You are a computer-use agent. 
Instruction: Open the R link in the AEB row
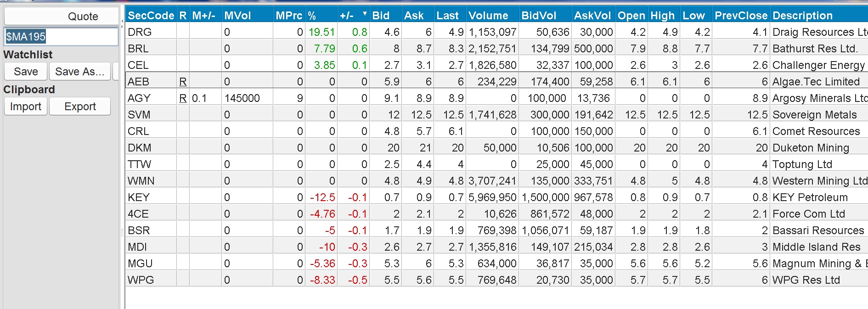click(183, 82)
